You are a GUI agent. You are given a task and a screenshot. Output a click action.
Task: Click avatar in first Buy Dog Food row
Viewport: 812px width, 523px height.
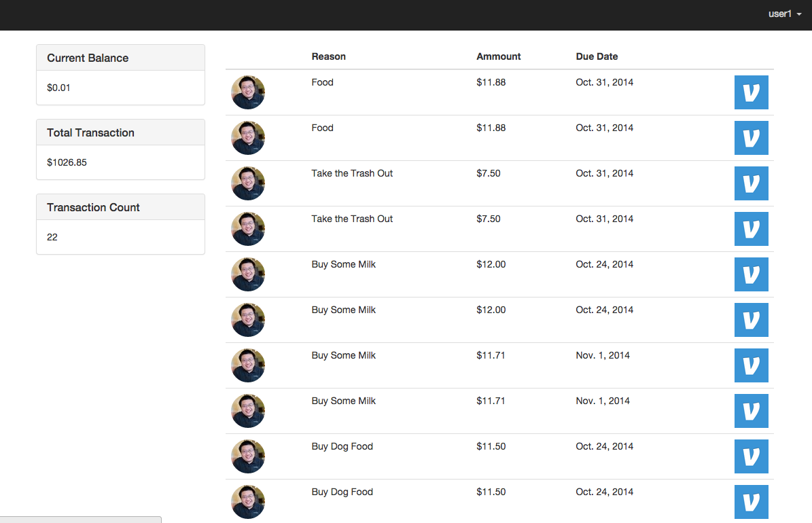(x=248, y=456)
